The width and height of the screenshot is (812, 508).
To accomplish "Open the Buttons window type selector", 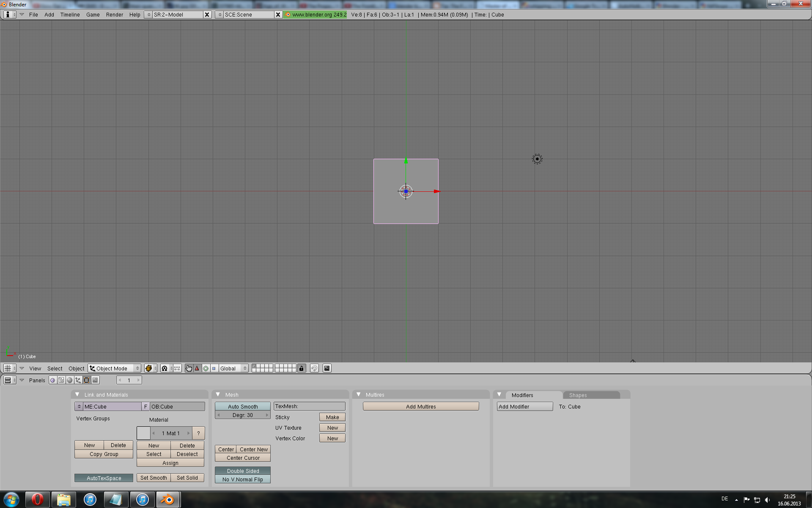I will click(x=10, y=380).
